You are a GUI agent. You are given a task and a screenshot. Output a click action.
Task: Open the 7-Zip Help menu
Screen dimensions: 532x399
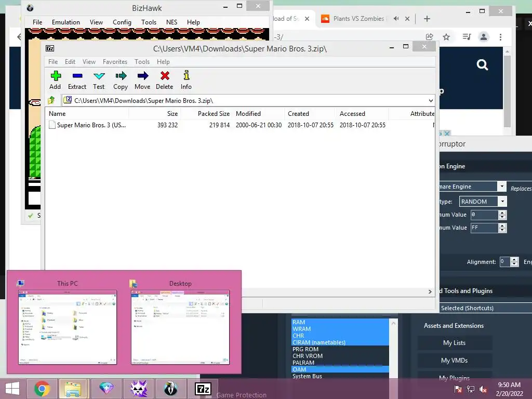click(163, 62)
